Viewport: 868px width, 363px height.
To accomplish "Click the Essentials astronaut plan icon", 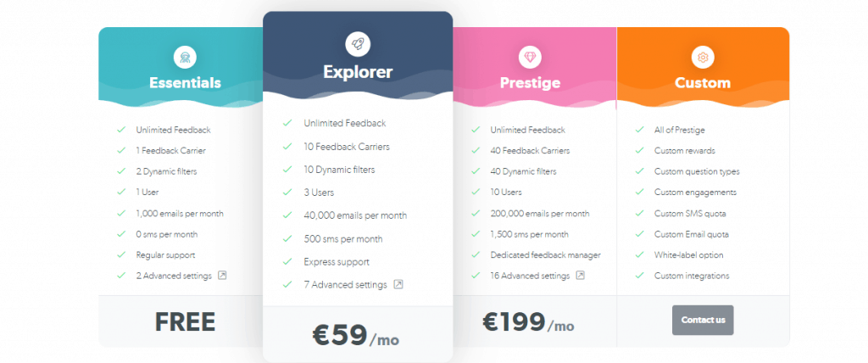I will (185, 57).
